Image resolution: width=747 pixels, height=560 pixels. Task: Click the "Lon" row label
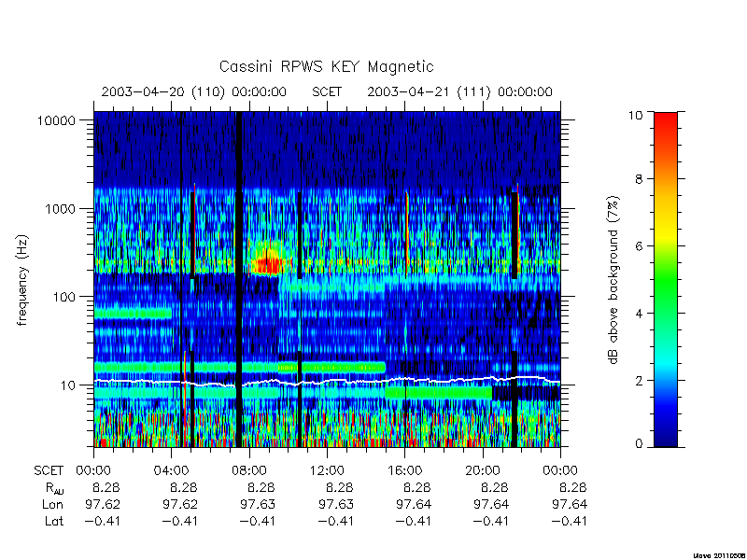pos(52,504)
